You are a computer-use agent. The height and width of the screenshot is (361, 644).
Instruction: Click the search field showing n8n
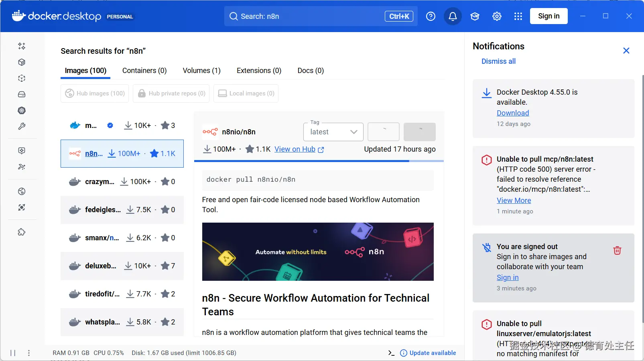pos(321,16)
